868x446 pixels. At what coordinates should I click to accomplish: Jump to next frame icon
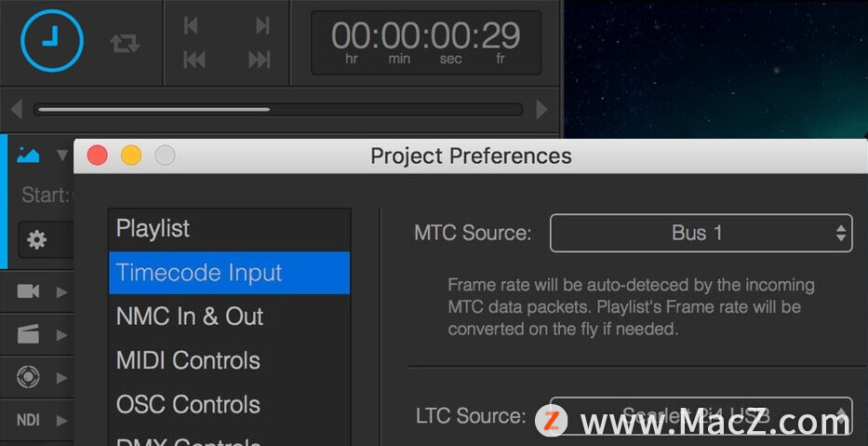pyautogui.click(x=262, y=25)
